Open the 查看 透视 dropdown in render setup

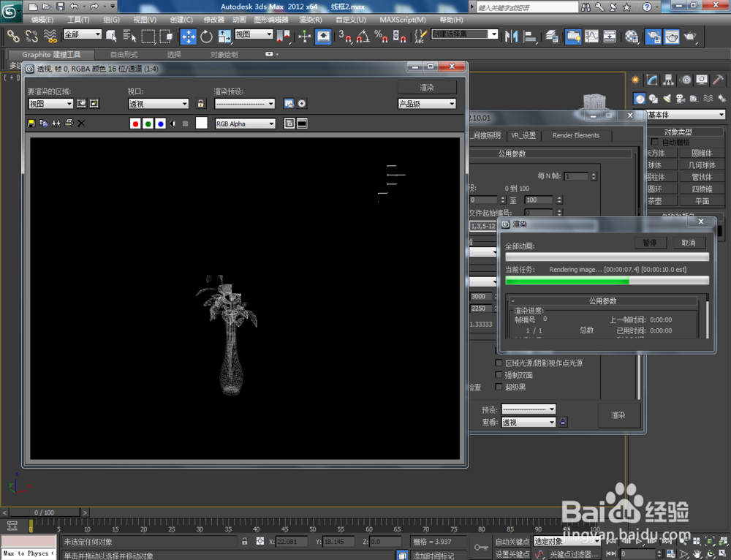529,423
